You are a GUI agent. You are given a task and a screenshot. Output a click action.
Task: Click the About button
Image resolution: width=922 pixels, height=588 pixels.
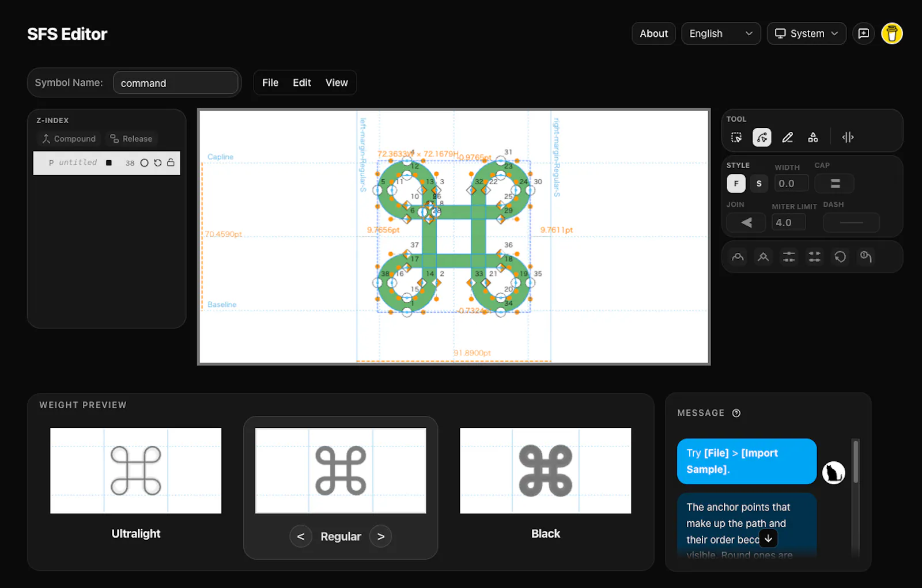[653, 33]
